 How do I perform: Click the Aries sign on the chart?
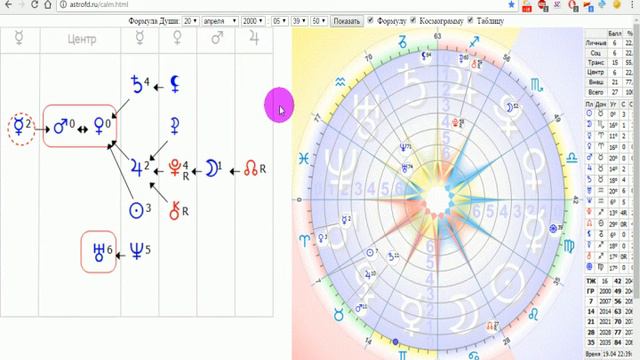305,240
